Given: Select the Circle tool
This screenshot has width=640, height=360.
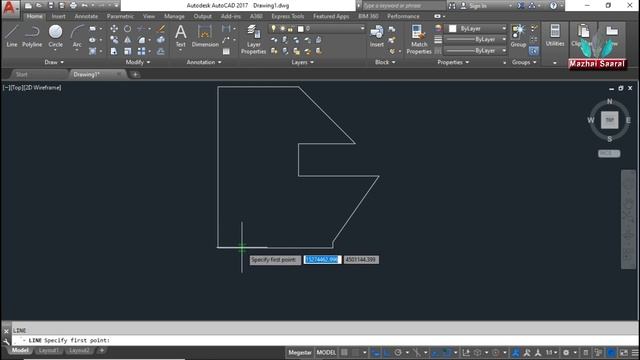Looking at the screenshot, I should [56, 36].
